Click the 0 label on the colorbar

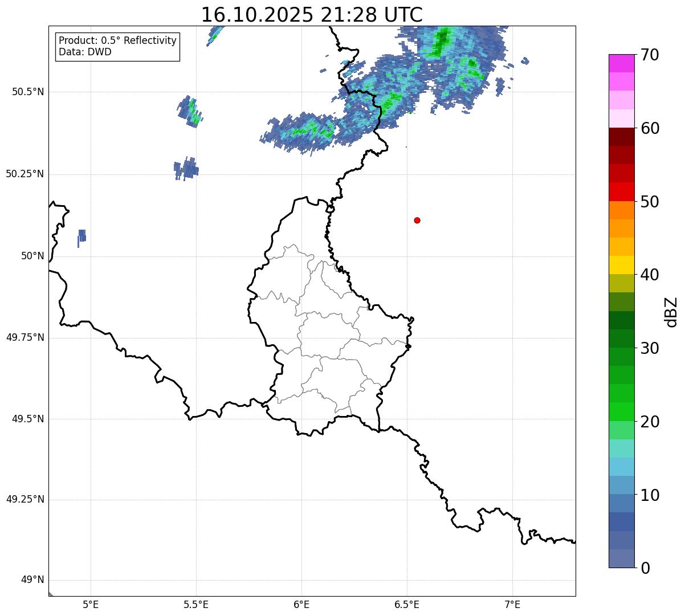(x=644, y=568)
